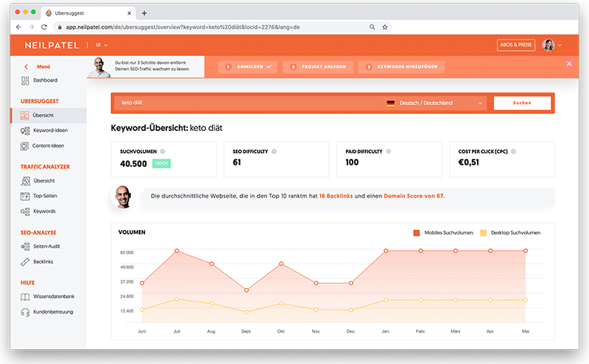Click the Juli mobile volume data point

coord(177,251)
